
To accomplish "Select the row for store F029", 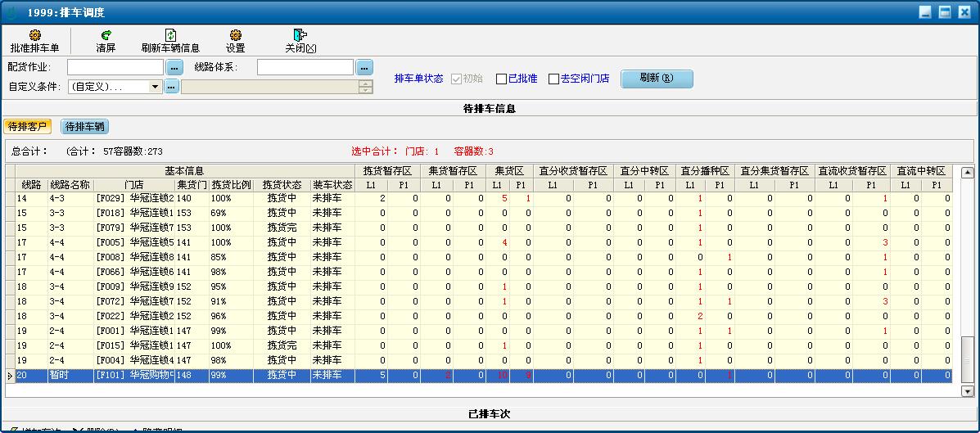I will point(135,198).
